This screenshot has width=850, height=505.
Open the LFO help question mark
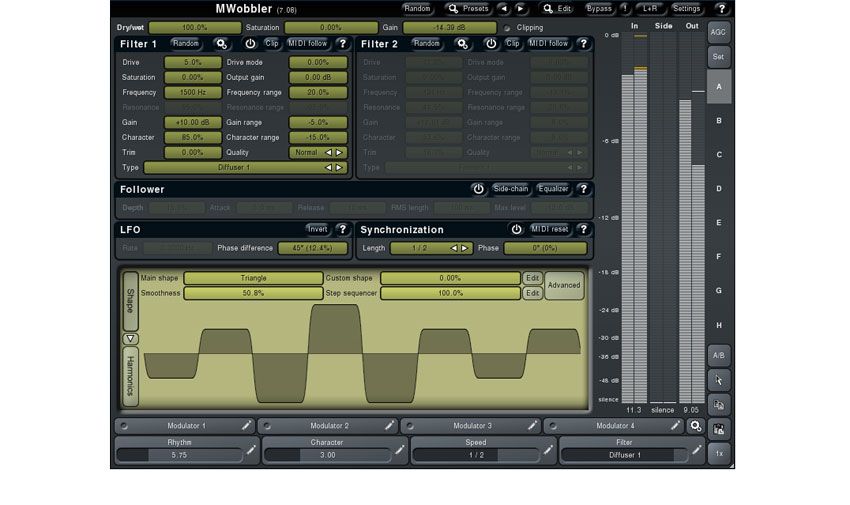click(343, 229)
